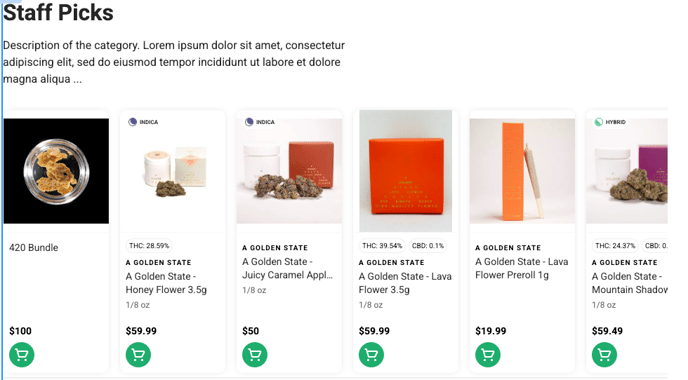
Task: Add Juicy Caramel Apple to cart
Action: click(254, 355)
